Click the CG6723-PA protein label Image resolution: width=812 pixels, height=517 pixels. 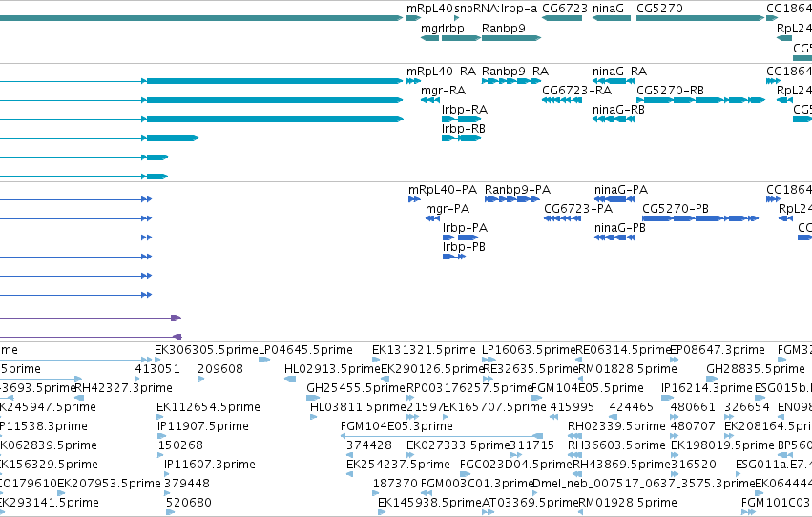(x=578, y=209)
